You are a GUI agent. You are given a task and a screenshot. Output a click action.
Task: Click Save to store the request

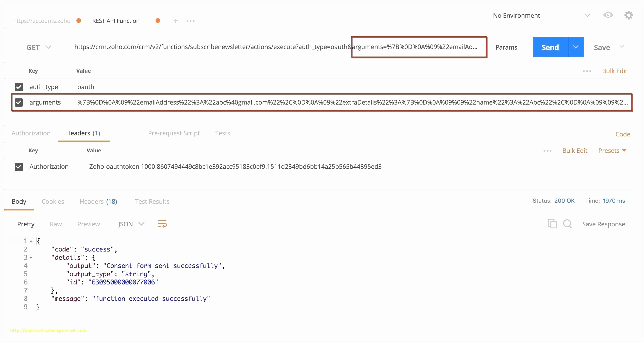coord(602,47)
